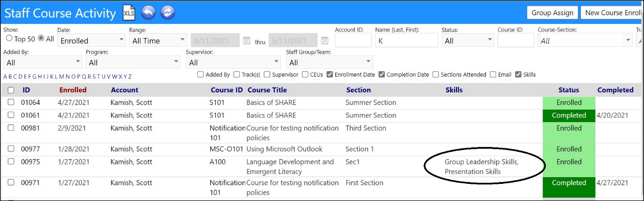
Task: Open the Status filter dropdown
Action: click(468, 41)
